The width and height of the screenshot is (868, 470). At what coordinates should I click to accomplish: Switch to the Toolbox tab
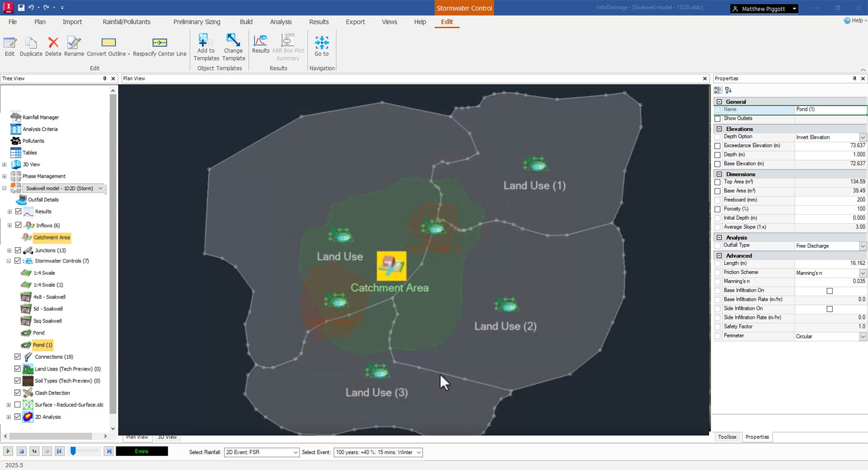(x=727, y=437)
